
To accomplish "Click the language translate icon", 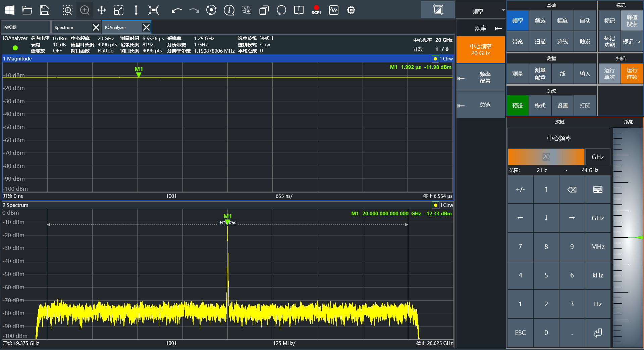I will 247,10.
